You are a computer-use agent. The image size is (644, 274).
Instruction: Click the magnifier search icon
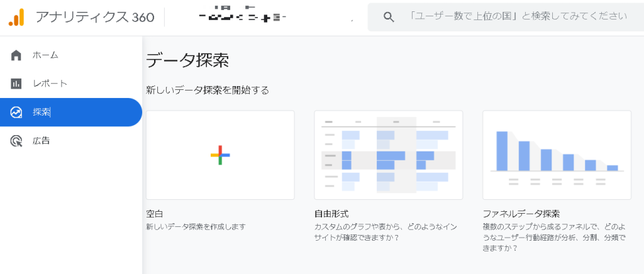point(389,17)
